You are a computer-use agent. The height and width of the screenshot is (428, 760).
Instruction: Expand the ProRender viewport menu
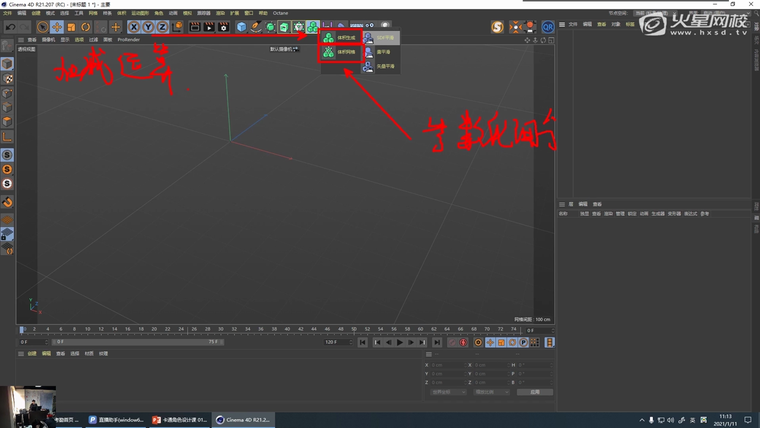point(129,40)
